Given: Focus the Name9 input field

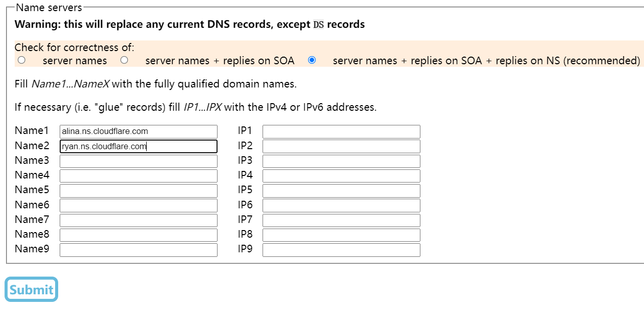Looking at the screenshot, I should tap(139, 250).
